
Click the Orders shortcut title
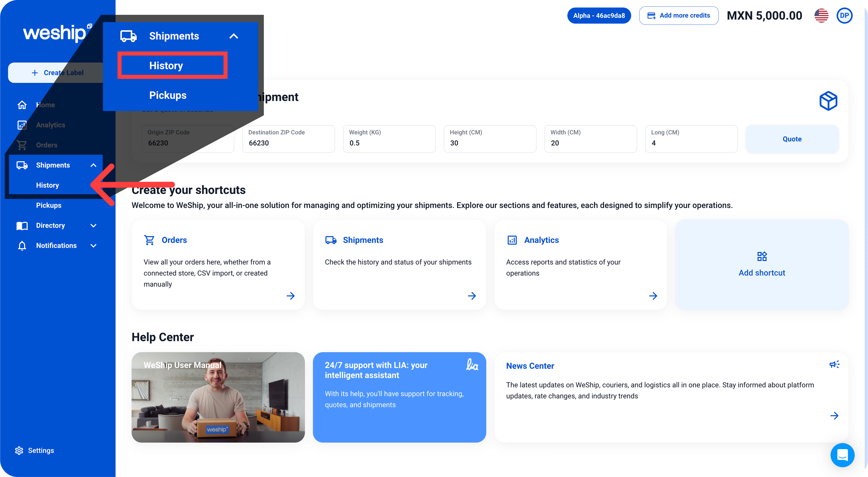174,240
